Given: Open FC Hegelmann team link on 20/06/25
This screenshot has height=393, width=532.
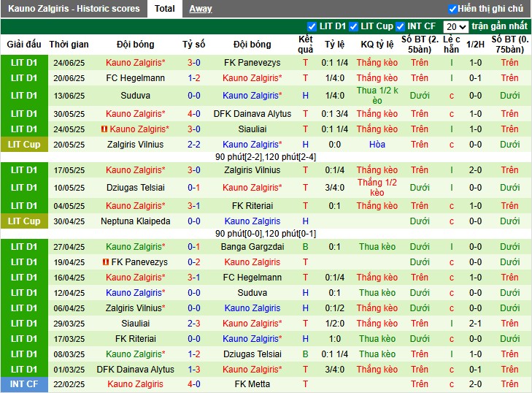Looking at the screenshot, I should [x=136, y=77].
